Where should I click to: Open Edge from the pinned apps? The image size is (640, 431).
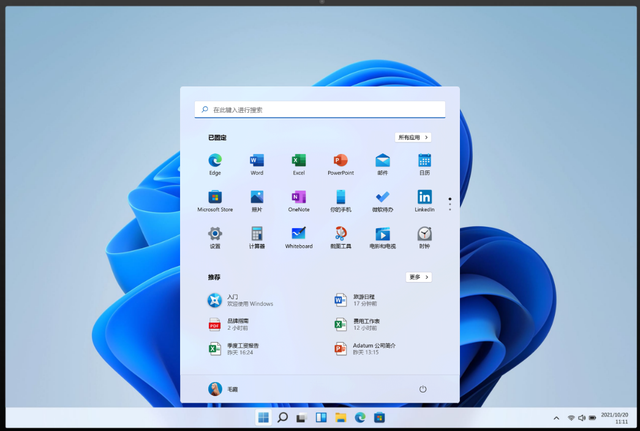(215, 164)
